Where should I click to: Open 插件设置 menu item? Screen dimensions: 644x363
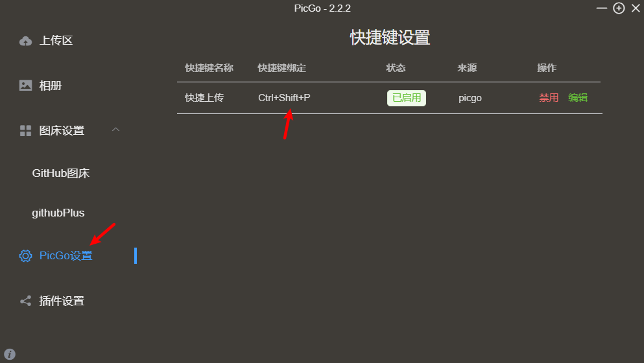62,301
